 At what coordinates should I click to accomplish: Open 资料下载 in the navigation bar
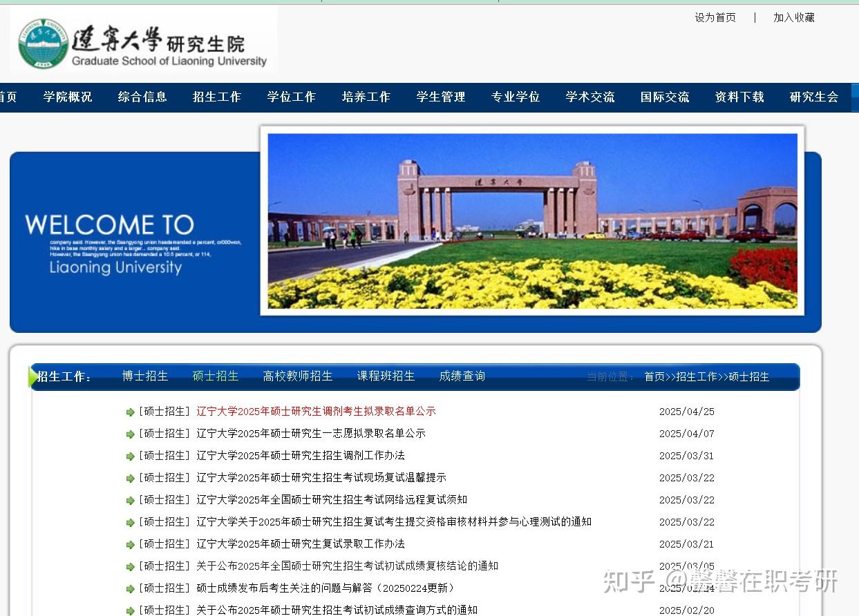click(739, 97)
